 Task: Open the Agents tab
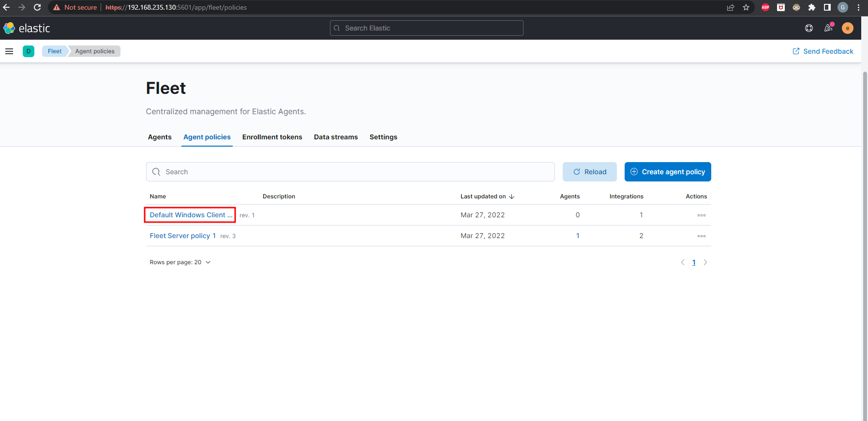(160, 137)
